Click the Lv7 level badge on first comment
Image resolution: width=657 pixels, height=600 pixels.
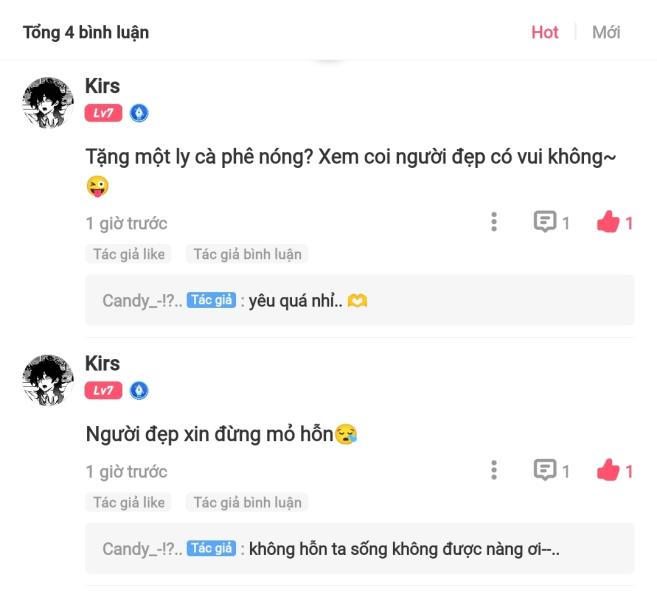tap(103, 113)
